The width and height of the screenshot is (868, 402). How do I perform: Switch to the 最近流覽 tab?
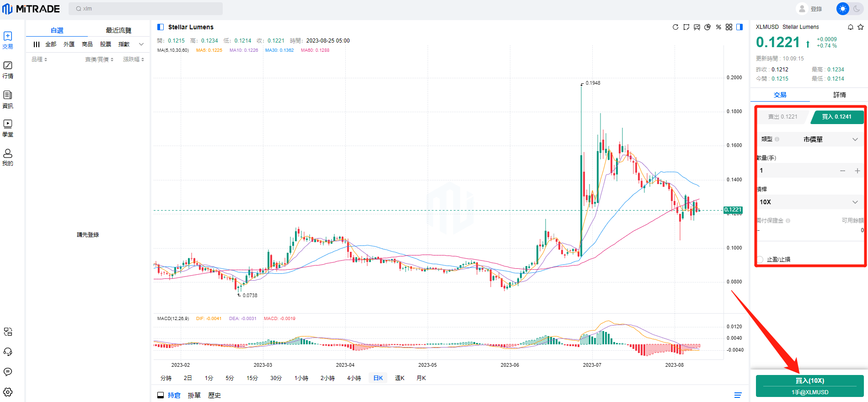[118, 30]
